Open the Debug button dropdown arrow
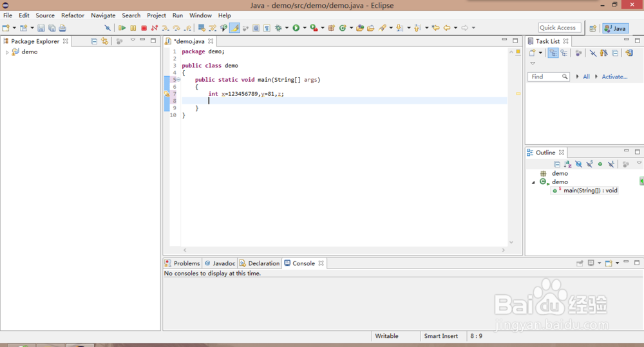The width and height of the screenshot is (644, 347). pos(287,28)
